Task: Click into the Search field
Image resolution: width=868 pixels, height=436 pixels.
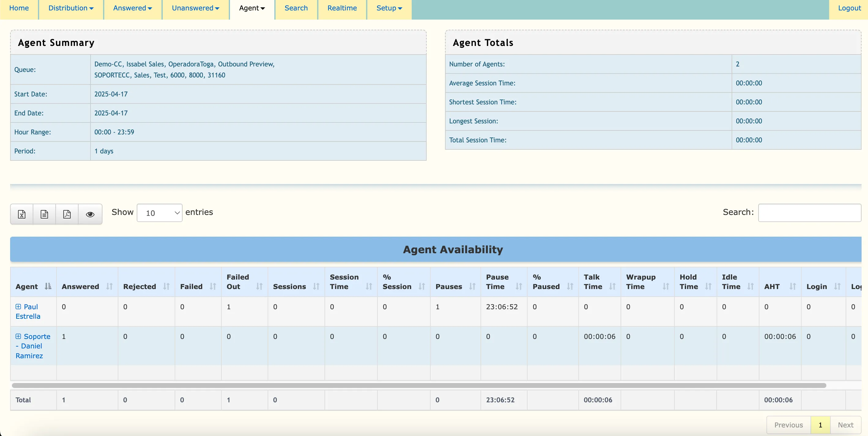Action: tap(809, 212)
